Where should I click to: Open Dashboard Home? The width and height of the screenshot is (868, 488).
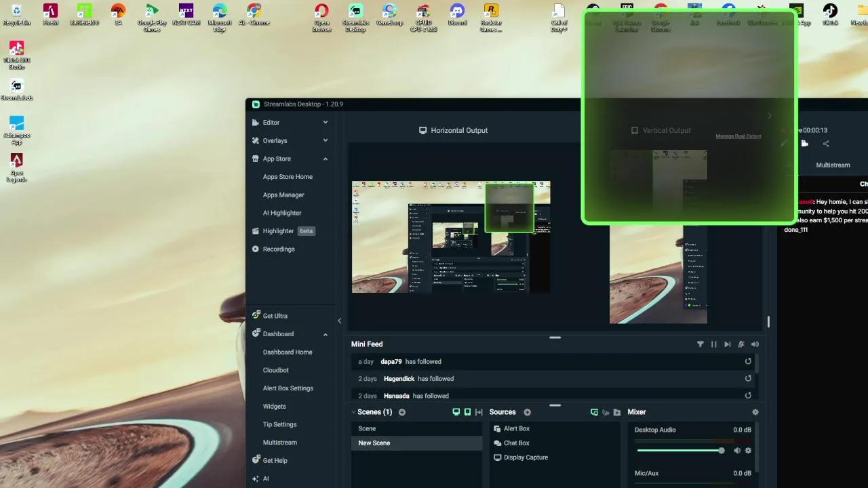click(x=288, y=352)
